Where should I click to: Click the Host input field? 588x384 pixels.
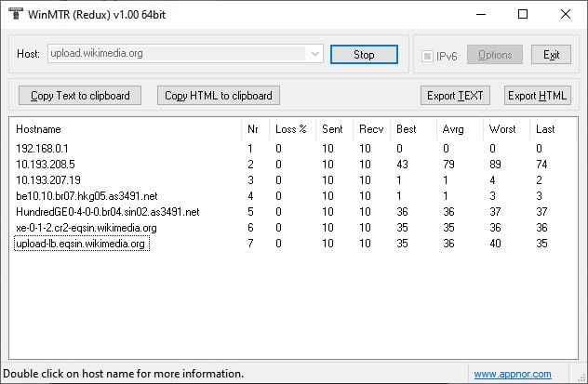tap(177, 55)
